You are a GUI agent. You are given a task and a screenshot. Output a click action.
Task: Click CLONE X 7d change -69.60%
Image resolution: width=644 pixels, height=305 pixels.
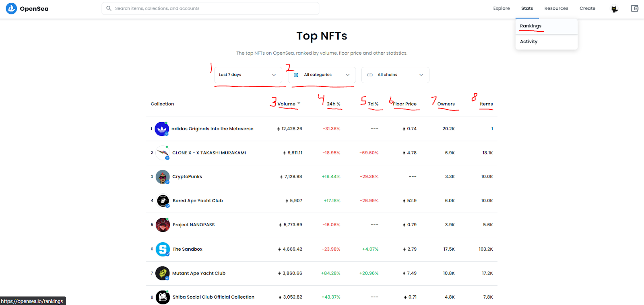point(369,153)
